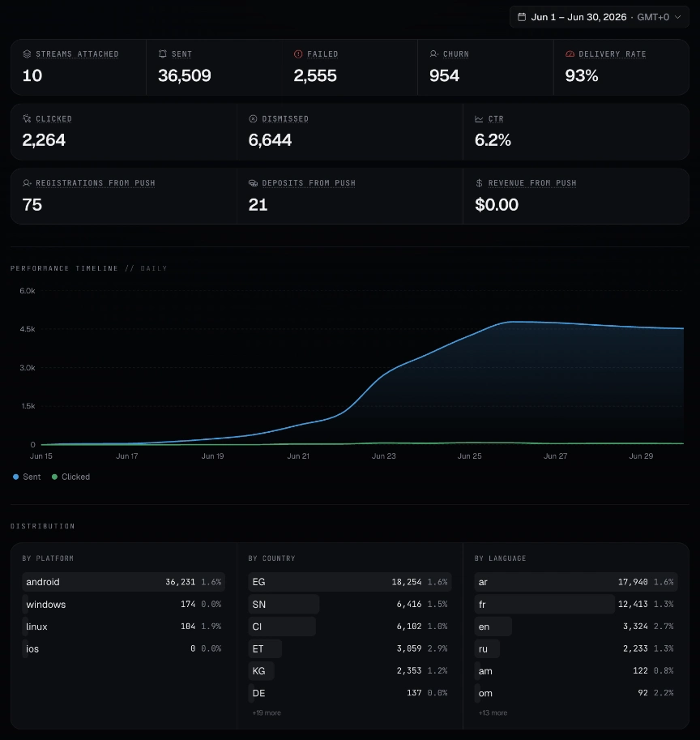The height and width of the screenshot is (740, 700).
Task: Click the Revenue From Push dollar icon
Action: point(479,182)
